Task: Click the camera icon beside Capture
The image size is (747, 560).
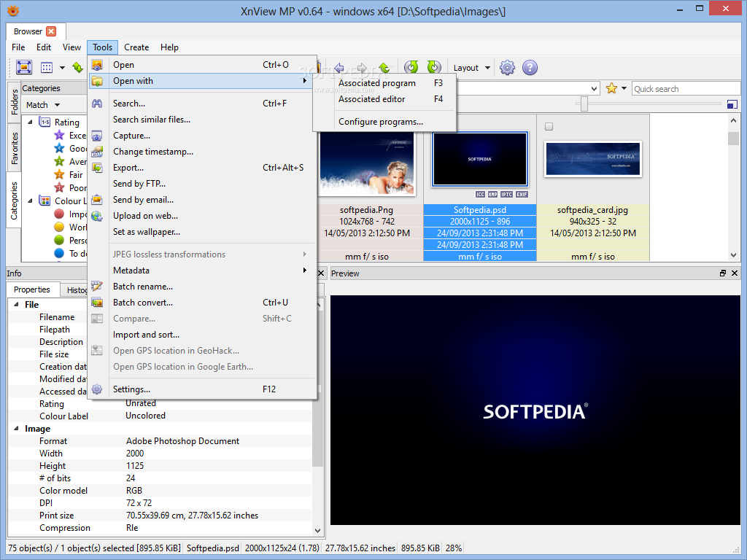Action: point(97,136)
